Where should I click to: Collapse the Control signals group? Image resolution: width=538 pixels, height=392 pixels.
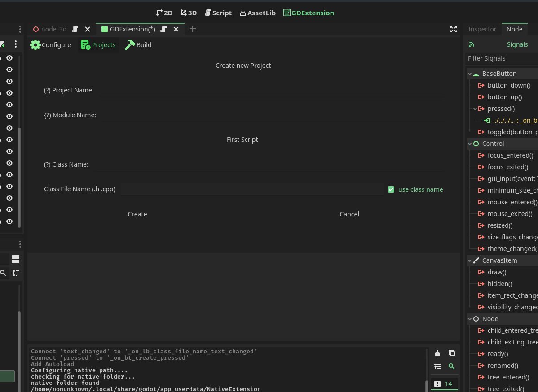470,144
